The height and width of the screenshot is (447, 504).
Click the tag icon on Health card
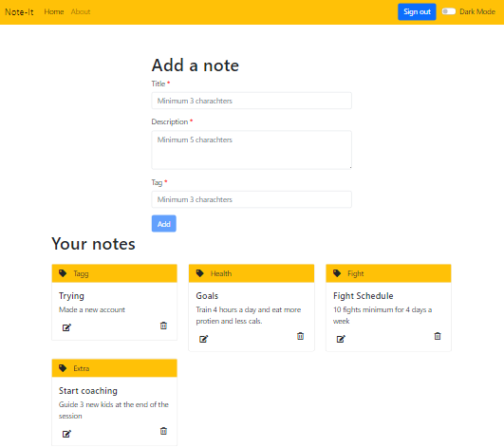pos(200,273)
